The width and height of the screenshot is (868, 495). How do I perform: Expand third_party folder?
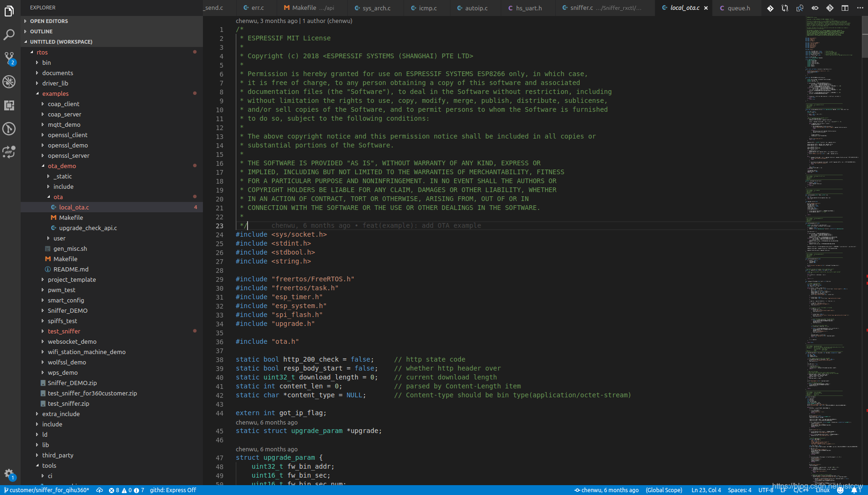coord(112,455)
